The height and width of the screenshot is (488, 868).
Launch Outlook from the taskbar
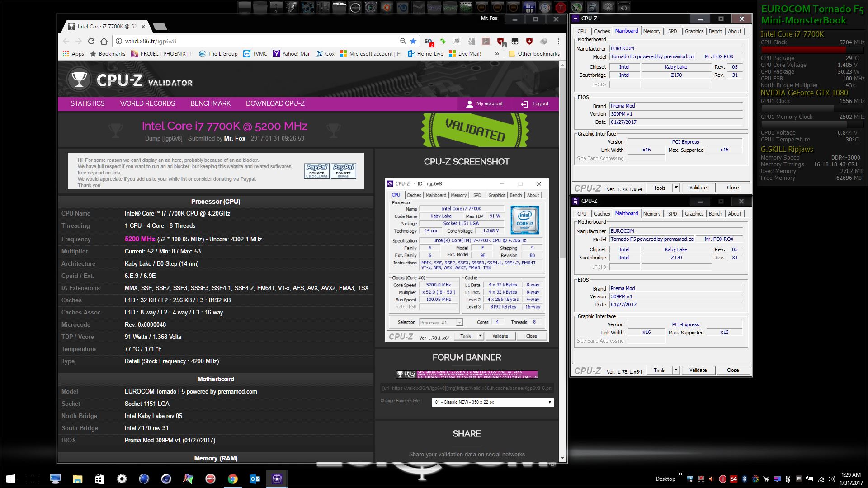click(255, 479)
